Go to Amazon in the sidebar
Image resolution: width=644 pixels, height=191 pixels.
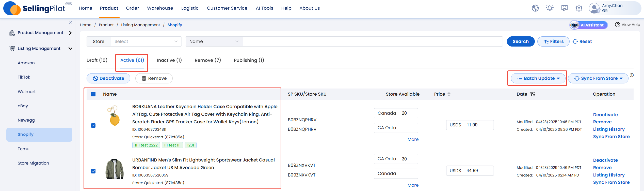[x=26, y=63]
